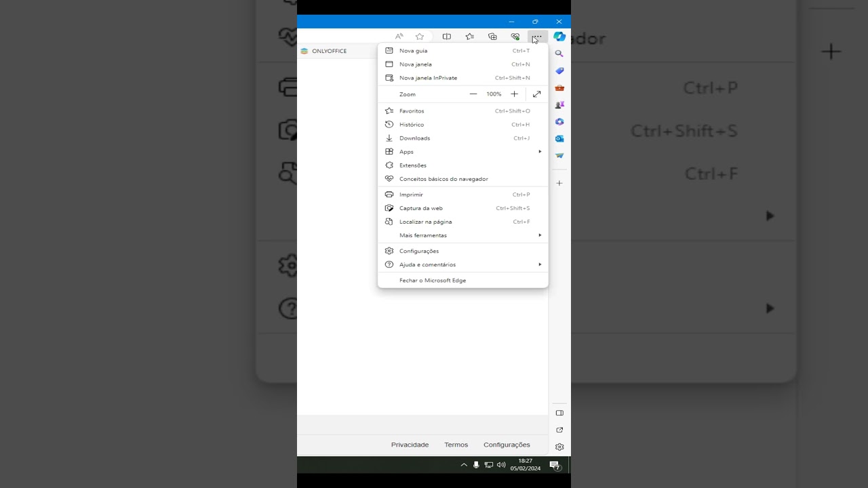Click the open-in-new-window sidebar icon
868x488 pixels.
[x=559, y=430]
